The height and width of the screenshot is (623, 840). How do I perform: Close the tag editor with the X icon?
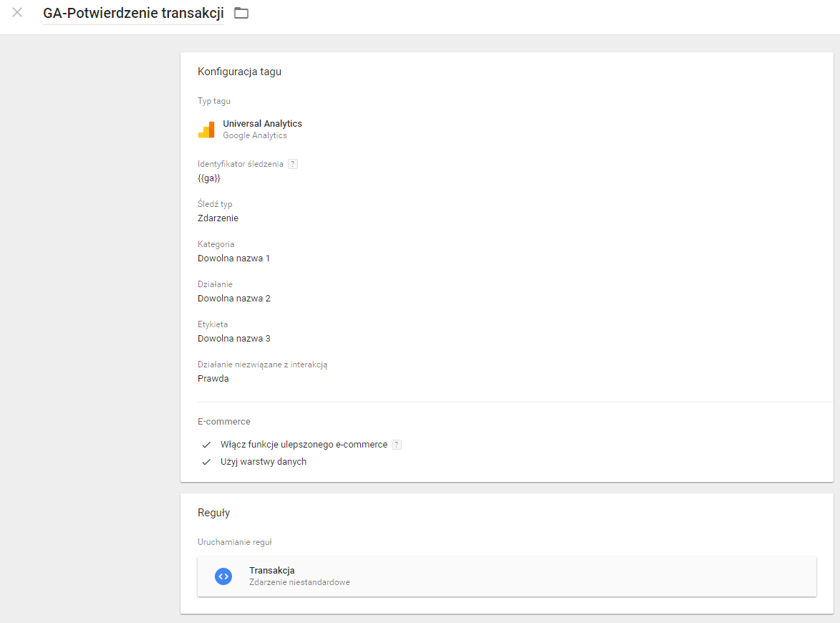coord(18,13)
